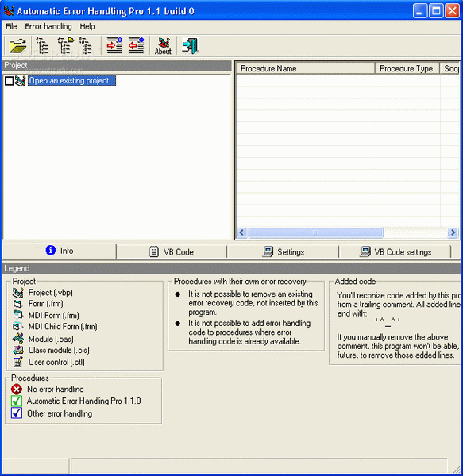Open the About toolbar button

click(x=163, y=46)
